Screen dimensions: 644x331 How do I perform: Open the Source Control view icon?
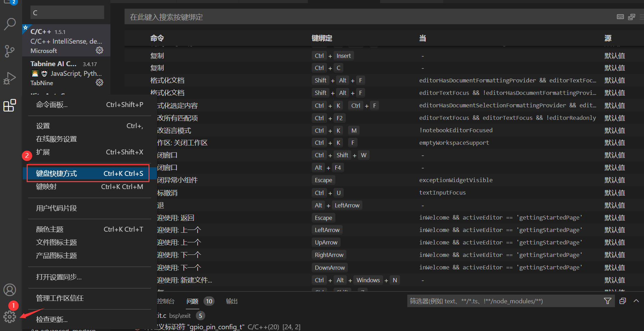click(x=10, y=51)
